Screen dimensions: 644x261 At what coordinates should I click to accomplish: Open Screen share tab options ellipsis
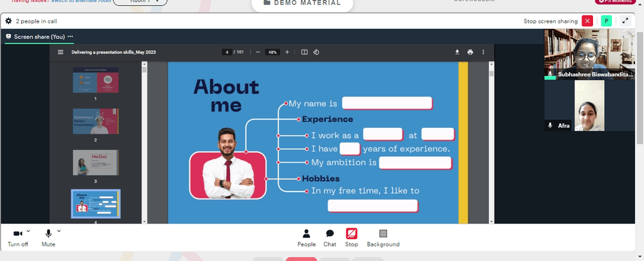70,37
